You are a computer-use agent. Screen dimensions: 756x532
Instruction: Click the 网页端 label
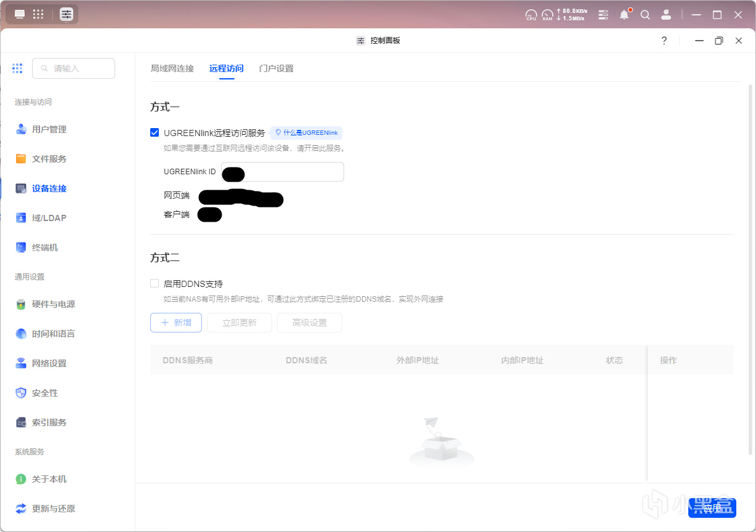click(x=177, y=196)
